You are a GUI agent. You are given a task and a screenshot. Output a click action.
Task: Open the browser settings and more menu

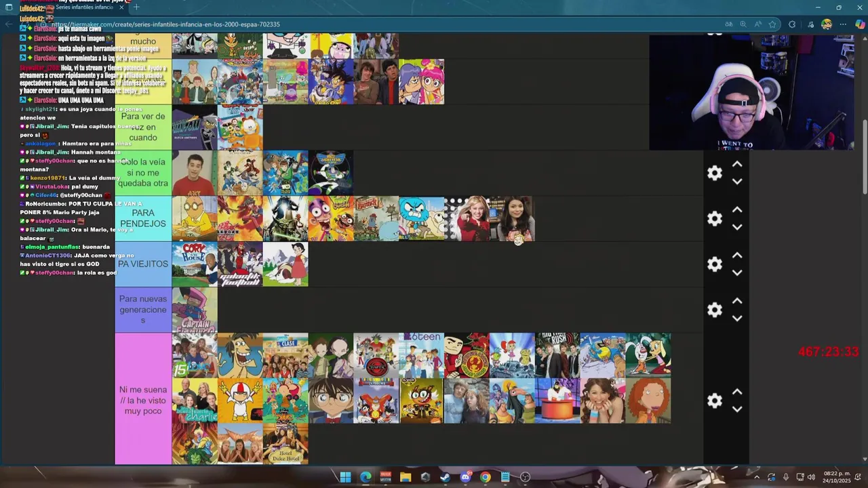[843, 24]
